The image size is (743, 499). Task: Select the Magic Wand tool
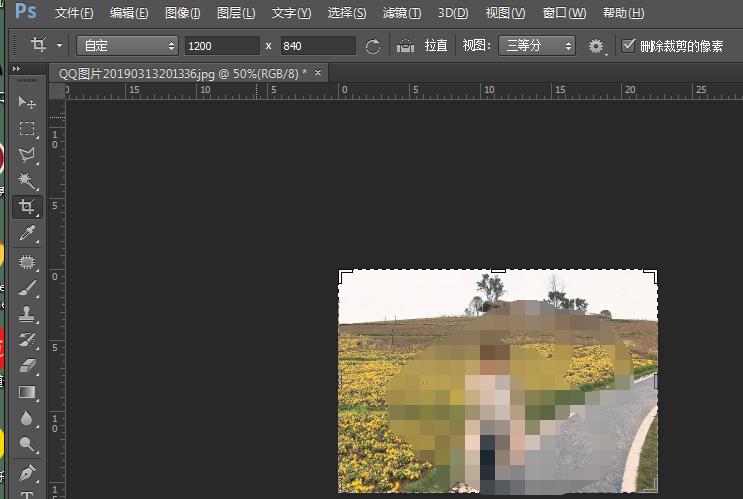[27, 181]
